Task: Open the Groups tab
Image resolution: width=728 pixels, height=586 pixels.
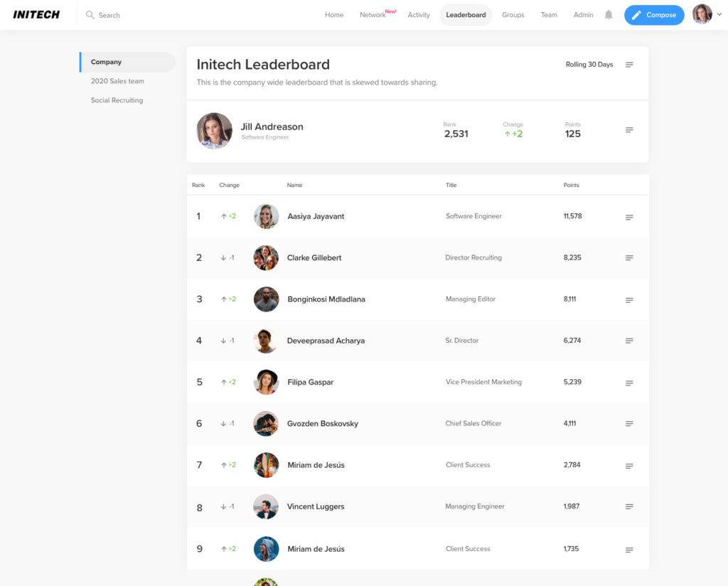Action: (x=513, y=15)
